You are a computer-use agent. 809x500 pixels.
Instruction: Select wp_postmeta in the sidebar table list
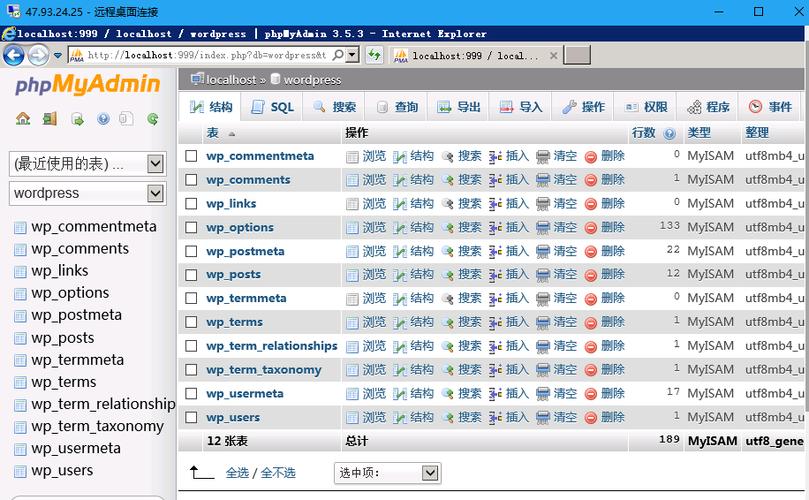coord(76,315)
